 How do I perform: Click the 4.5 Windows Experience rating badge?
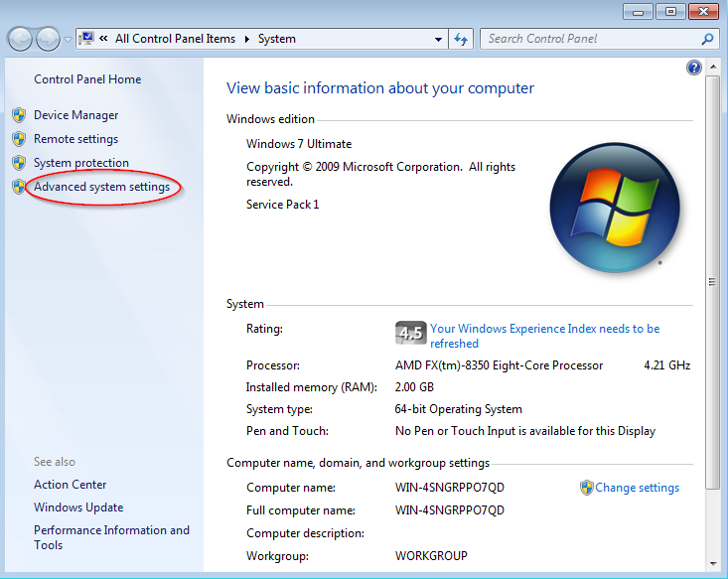[410, 333]
